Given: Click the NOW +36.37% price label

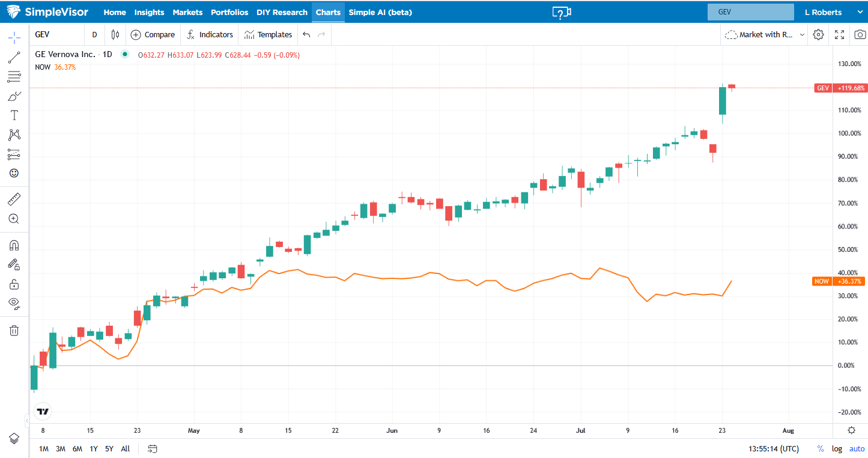Looking at the screenshot, I should click(x=839, y=281).
